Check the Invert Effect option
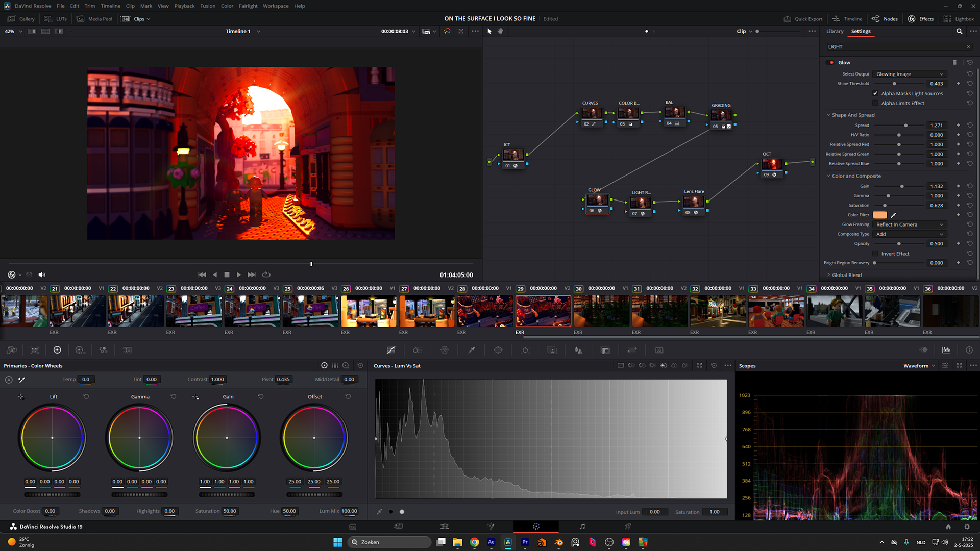The height and width of the screenshot is (551, 980). click(875, 254)
